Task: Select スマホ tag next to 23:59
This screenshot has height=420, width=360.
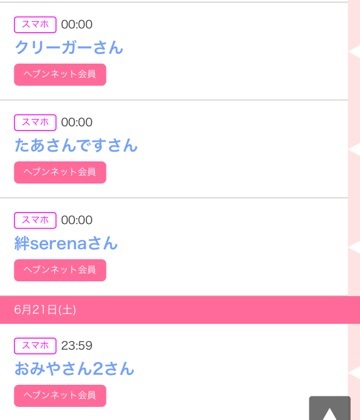Action: (x=35, y=346)
